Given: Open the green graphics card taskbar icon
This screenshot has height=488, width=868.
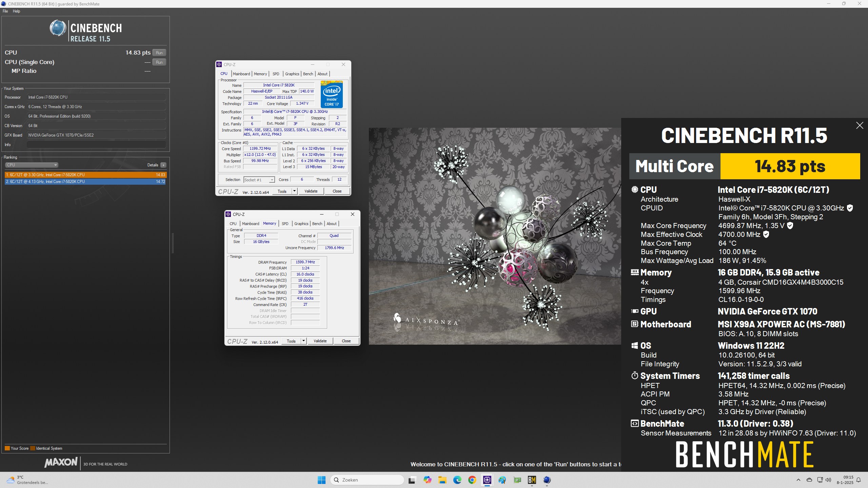Looking at the screenshot, I should 517,480.
